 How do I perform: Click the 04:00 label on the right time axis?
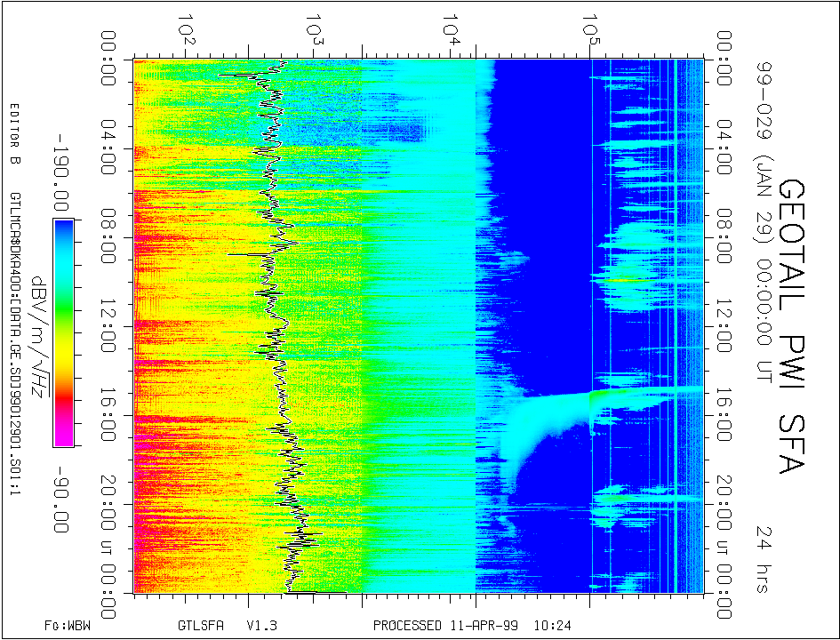(x=724, y=148)
